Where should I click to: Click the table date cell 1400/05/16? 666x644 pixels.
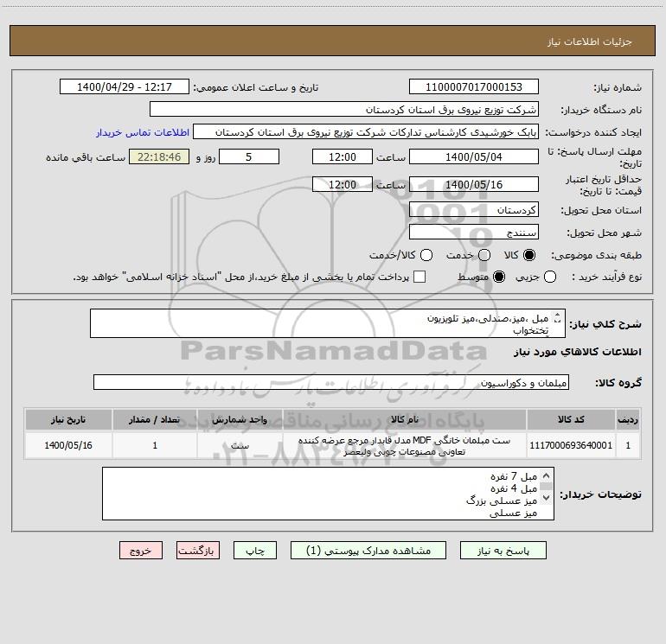(68, 445)
